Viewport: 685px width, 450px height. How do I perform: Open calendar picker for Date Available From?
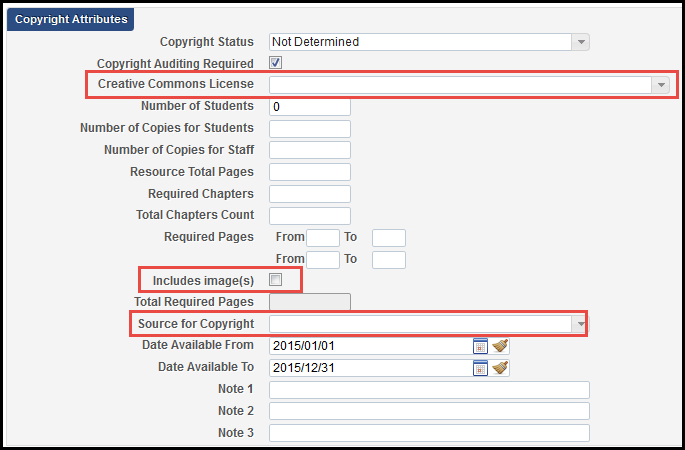coord(480,346)
